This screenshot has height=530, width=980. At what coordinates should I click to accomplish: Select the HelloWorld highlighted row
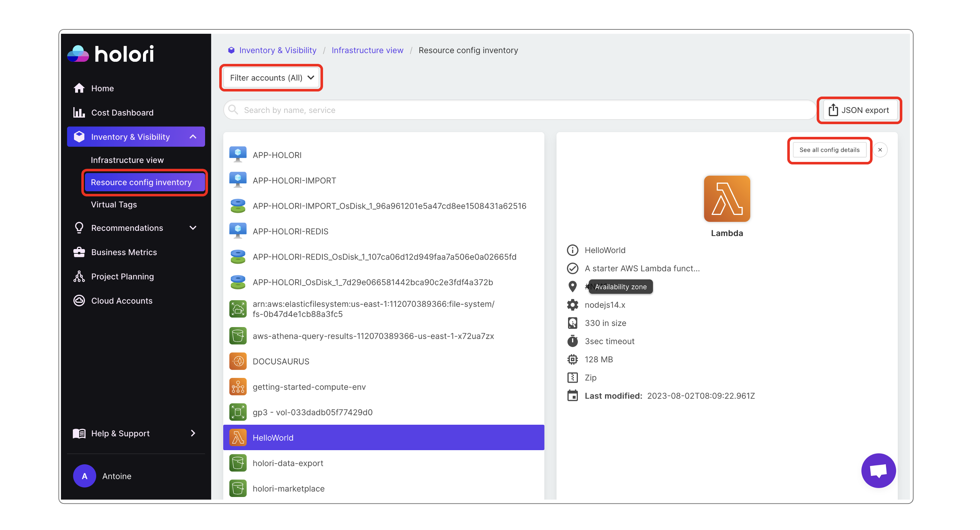click(x=384, y=438)
